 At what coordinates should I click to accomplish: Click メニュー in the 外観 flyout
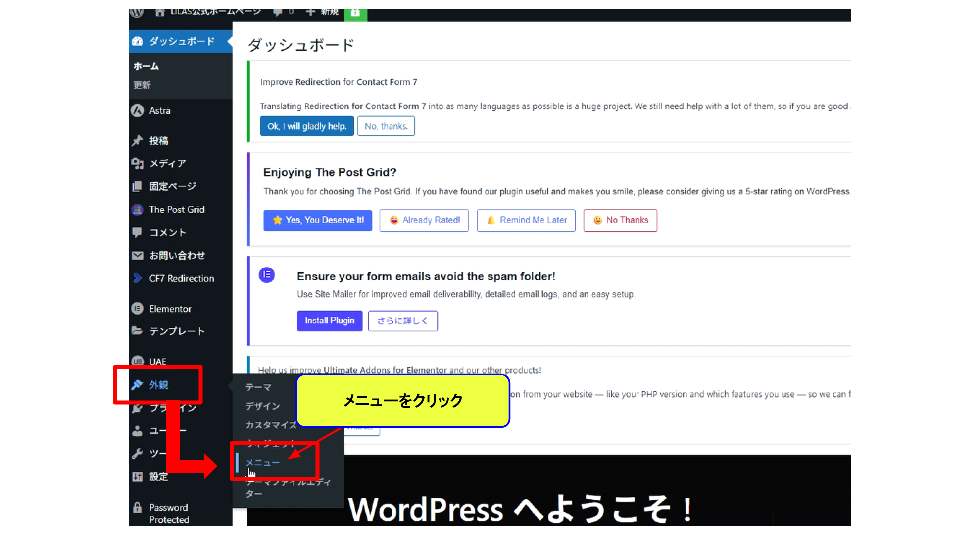coord(263,463)
